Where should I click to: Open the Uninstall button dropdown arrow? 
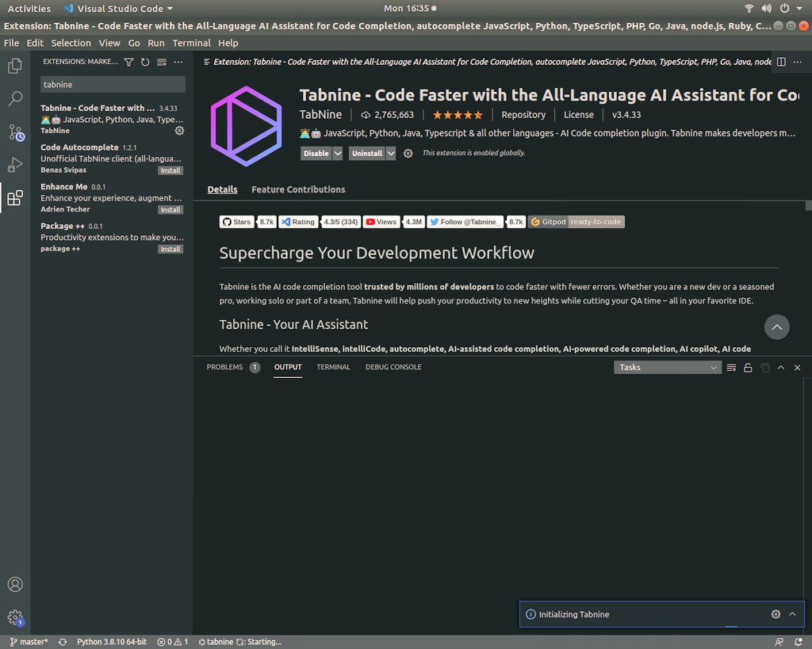click(x=390, y=153)
